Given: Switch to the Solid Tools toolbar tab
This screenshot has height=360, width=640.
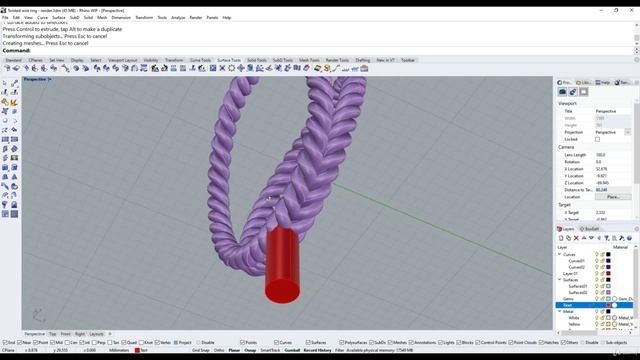Looking at the screenshot, I should coord(256,60).
